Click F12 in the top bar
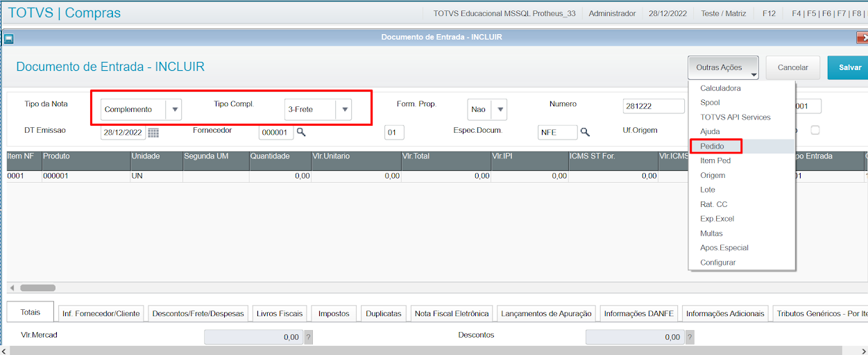The height and width of the screenshot is (355, 868). (769, 13)
